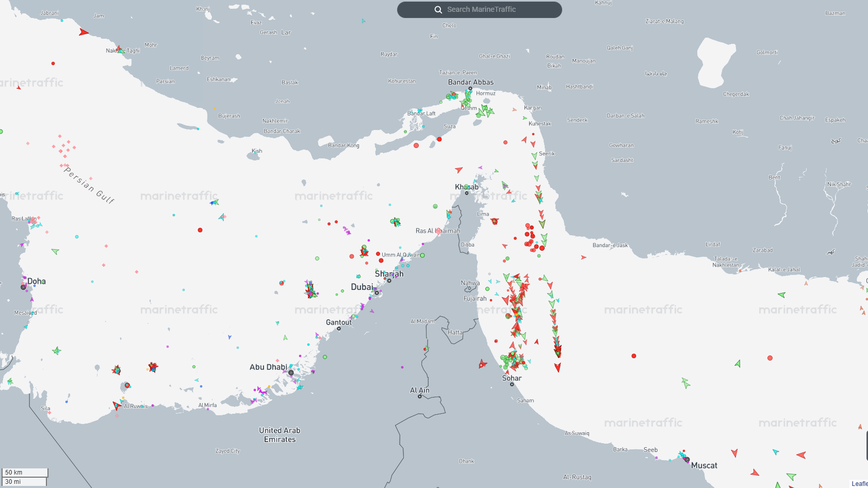Click the Bandar-e Jask label

(x=610, y=245)
